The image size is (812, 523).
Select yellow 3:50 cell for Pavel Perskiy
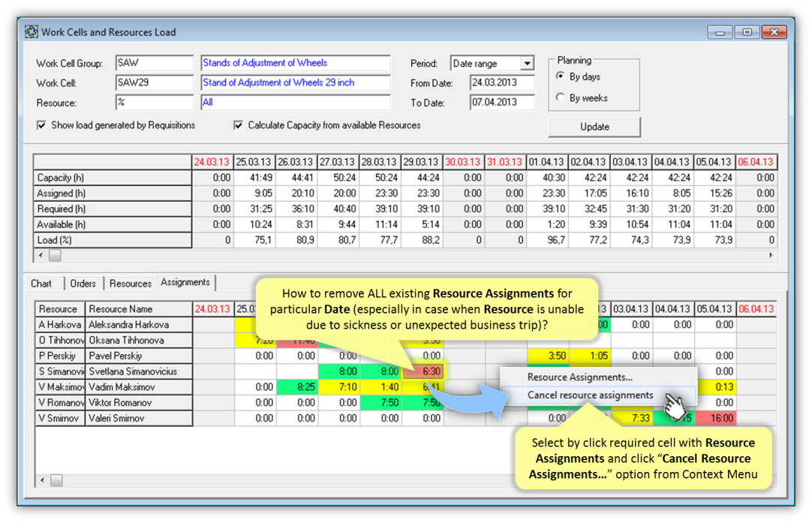click(x=548, y=356)
